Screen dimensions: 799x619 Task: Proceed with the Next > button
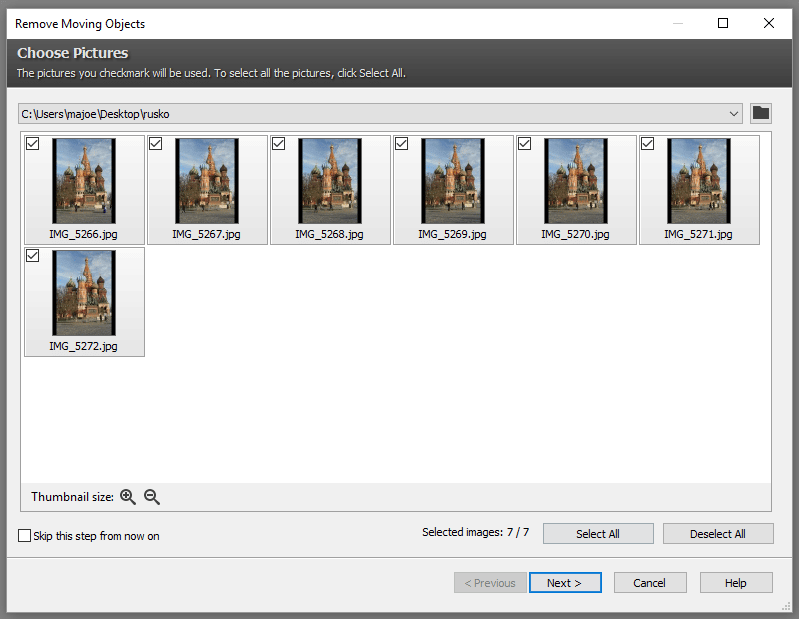click(x=565, y=583)
